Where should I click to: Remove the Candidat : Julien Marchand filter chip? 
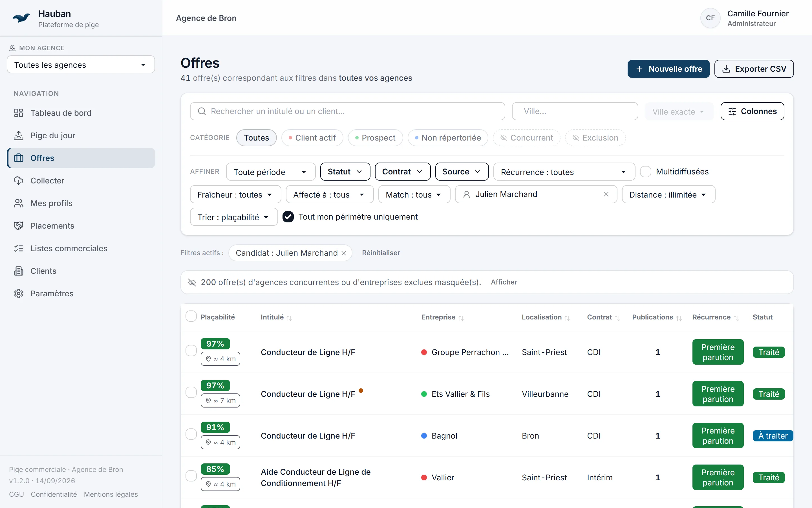click(x=344, y=253)
